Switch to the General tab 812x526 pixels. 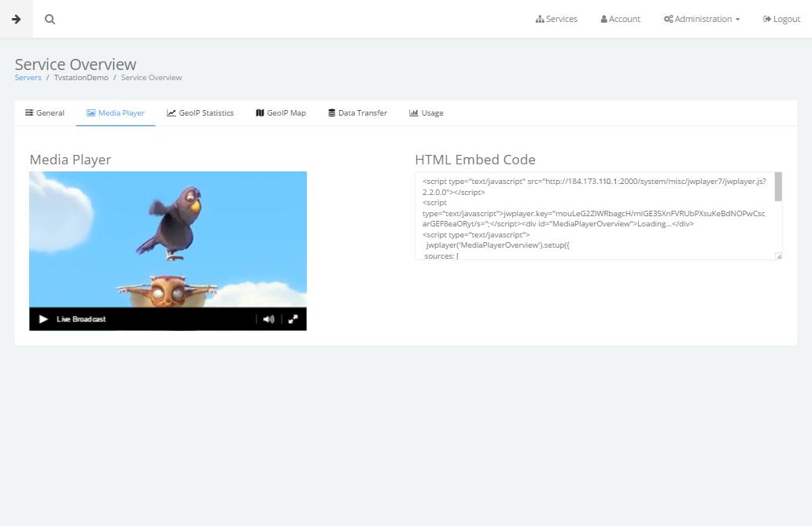tap(45, 113)
